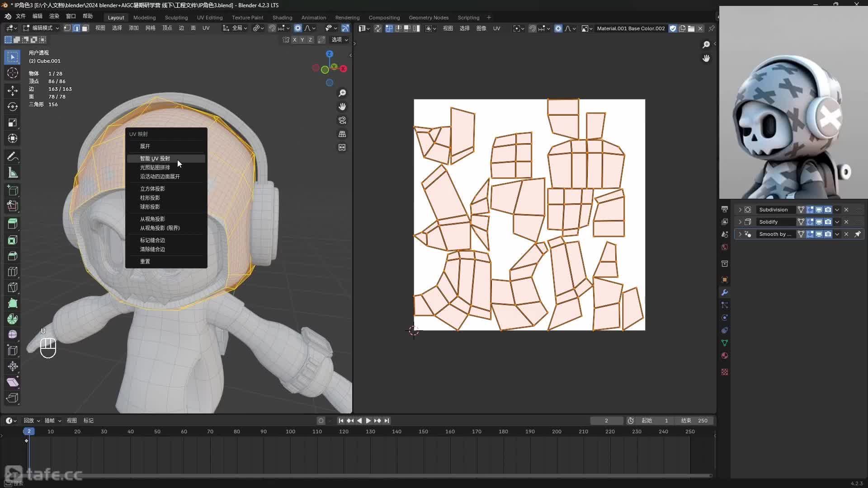Viewport: 868px width, 488px height.
Task: Pick the Scale tool
Action: (13, 122)
